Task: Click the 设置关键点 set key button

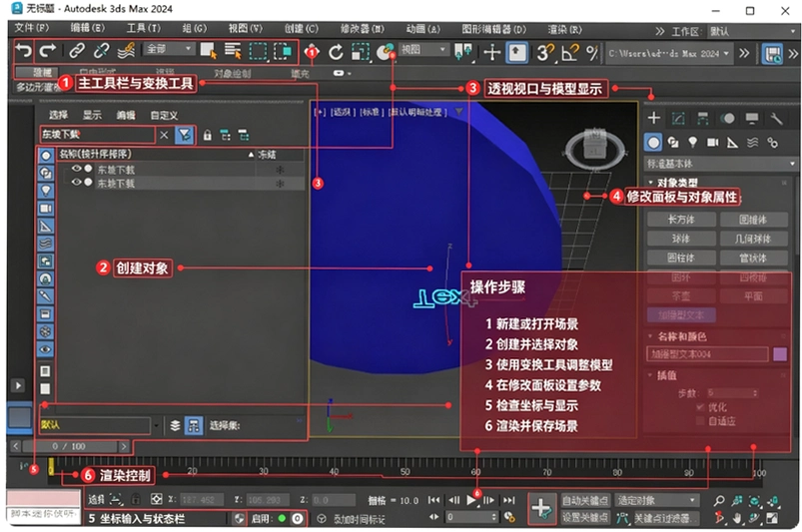Action: pos(584,518)
